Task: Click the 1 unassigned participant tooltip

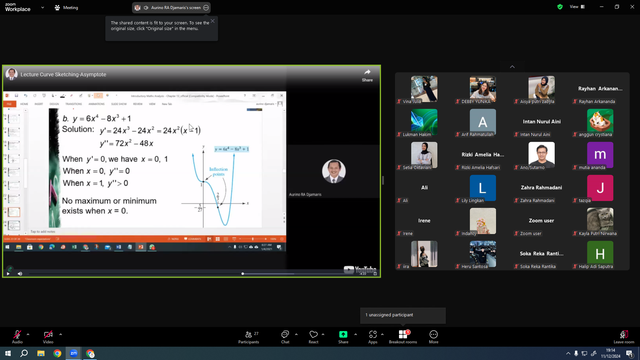Action: pos(403,315)
